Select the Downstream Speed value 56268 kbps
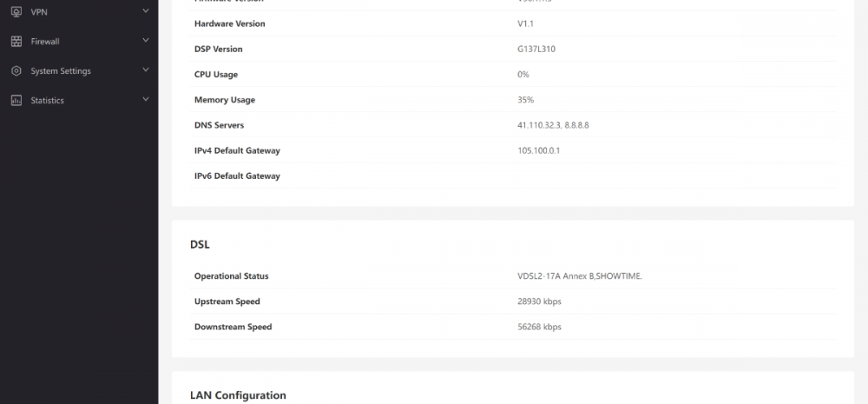Viewport: 868px width, 404px height. (x=539, y=327)
